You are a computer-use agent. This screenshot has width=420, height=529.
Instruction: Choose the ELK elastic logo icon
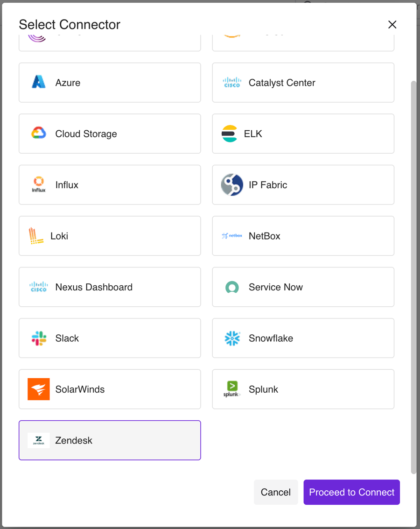[x=230, y=134]
